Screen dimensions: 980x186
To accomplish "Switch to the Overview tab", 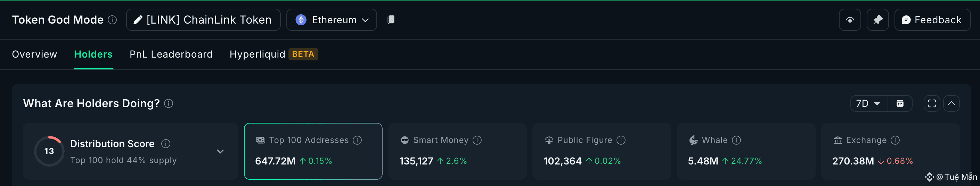I will click(34, 54).
